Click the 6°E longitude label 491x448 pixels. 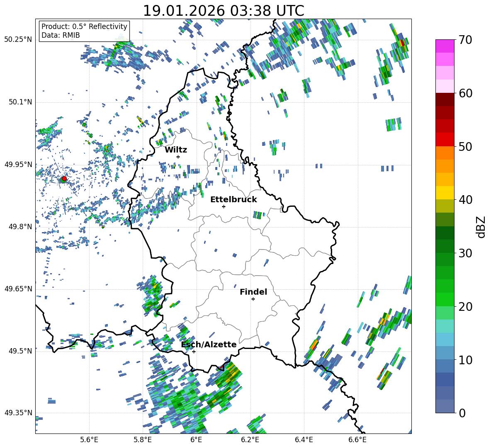pyautogui.click(x=196, y=440)
